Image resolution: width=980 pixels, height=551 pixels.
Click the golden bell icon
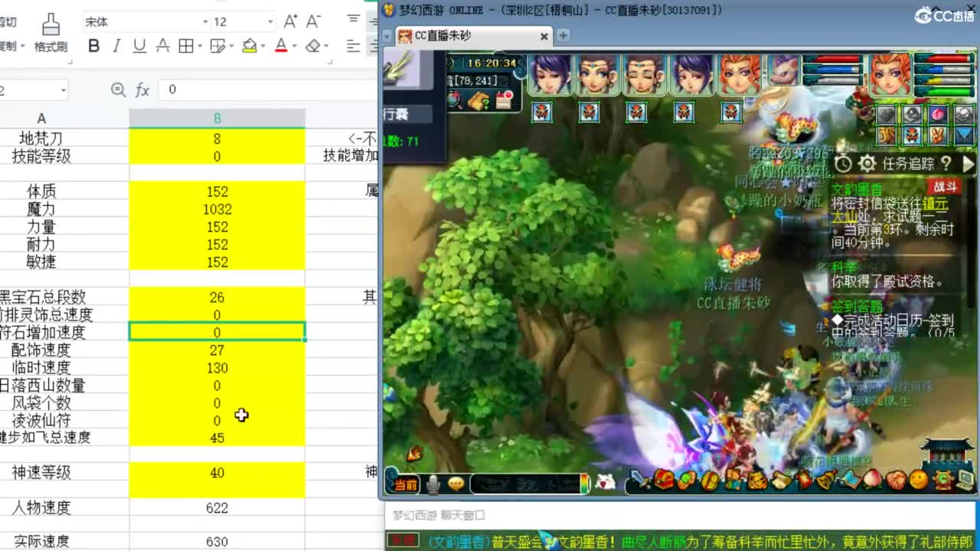[826, 480]
